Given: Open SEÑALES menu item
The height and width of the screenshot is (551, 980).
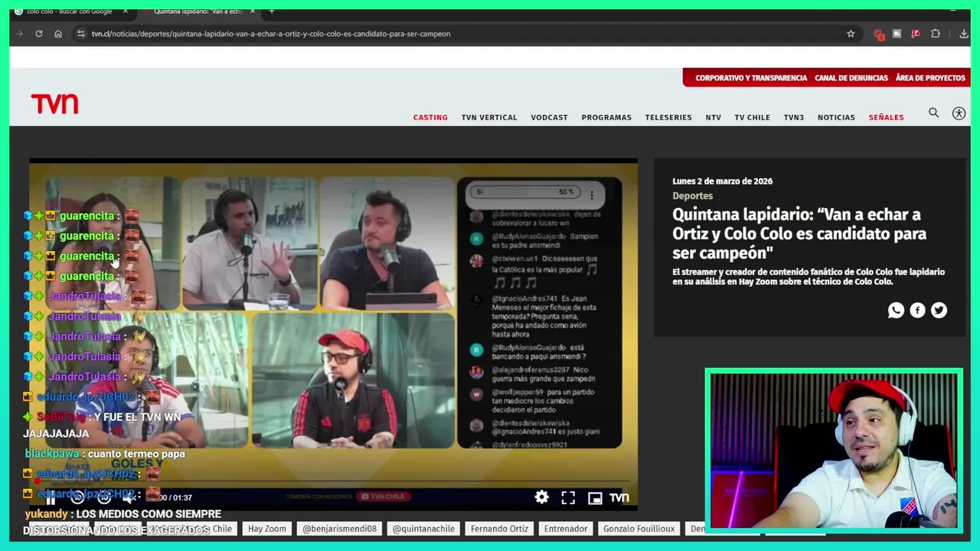Looking at the screenshot, I should tap(886, 117).
